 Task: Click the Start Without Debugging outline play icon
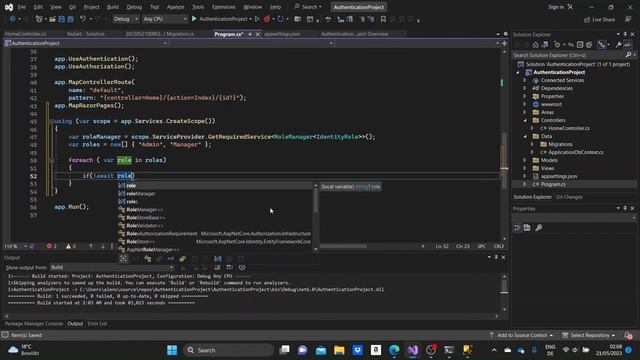257,19
